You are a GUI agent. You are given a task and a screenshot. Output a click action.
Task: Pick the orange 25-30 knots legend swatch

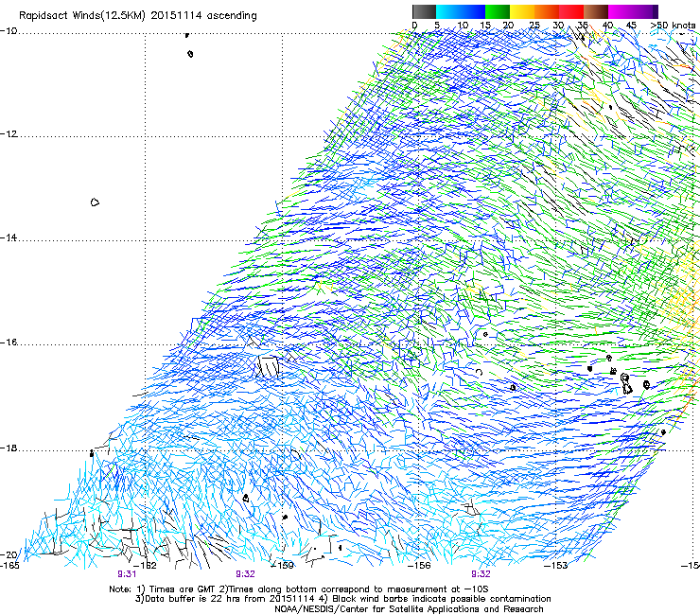pyautogui.click(x=547, y=11)
